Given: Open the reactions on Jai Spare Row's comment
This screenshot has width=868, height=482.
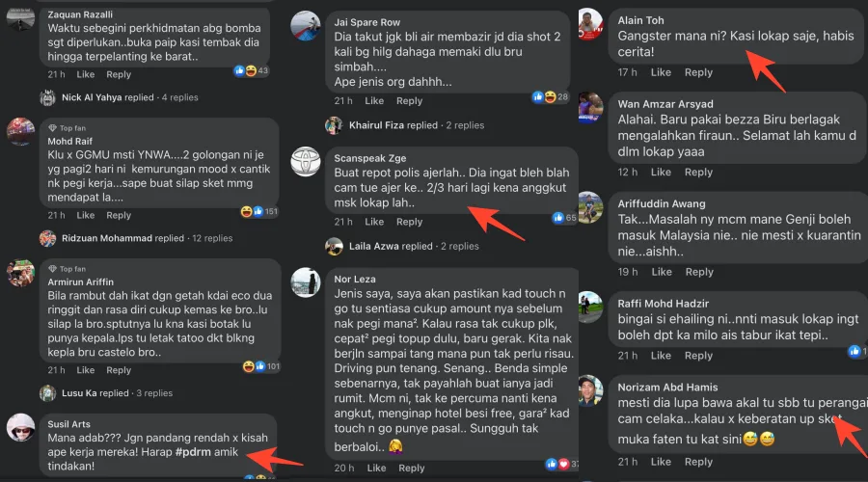Looking at the screenshot, I should tap(550, 97).
